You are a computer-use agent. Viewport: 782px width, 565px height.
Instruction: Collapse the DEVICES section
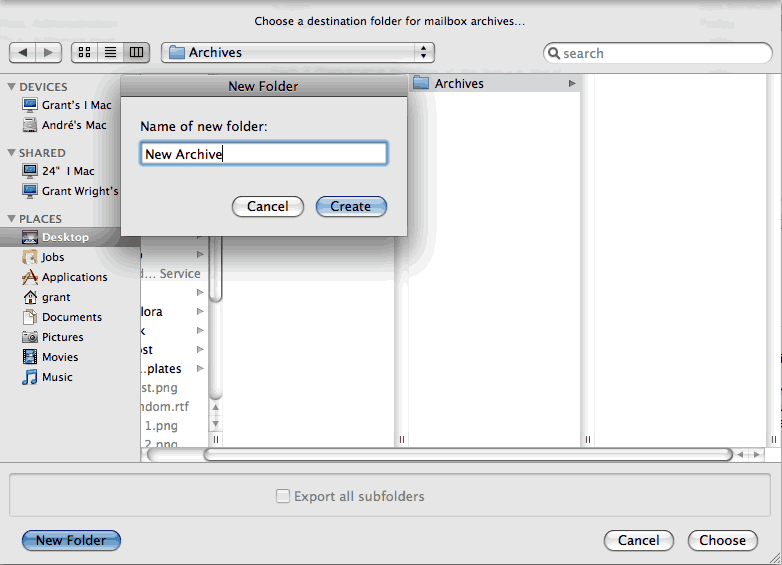pyautogui.click(x=11, y=87)
